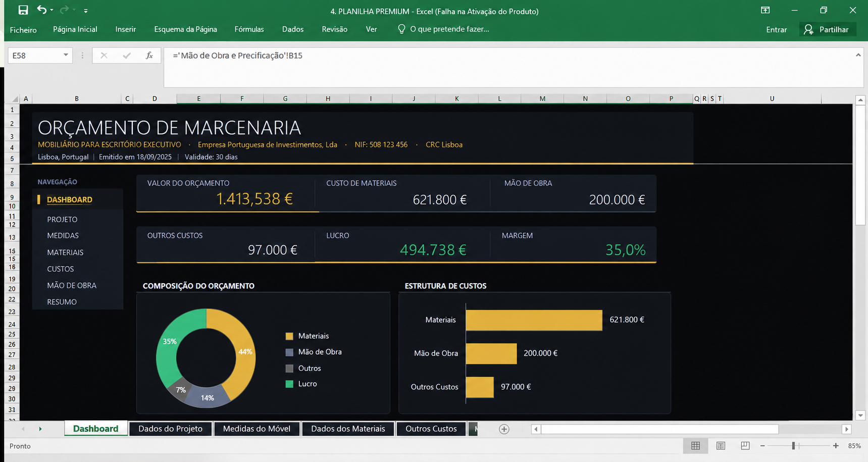Click the Redo arrow icon
The image size is (868, 462).
pyautogui.click(x=64, y=10)
